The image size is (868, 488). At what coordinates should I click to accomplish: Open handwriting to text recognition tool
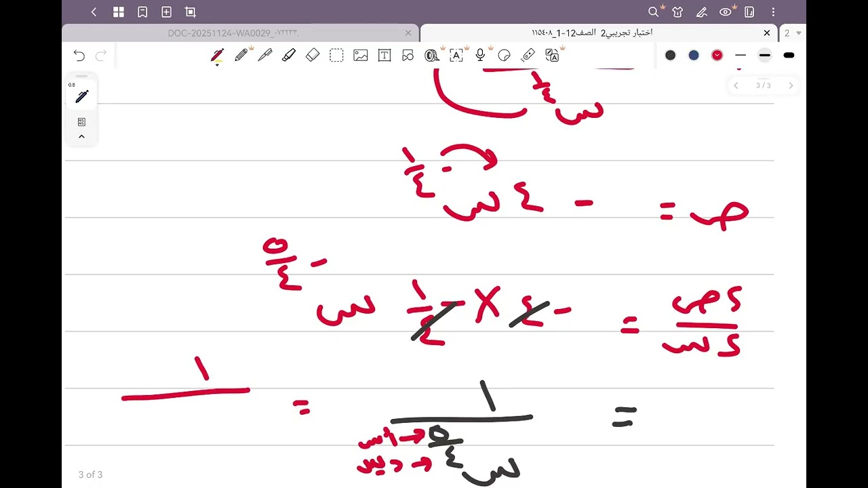[456, 56]
